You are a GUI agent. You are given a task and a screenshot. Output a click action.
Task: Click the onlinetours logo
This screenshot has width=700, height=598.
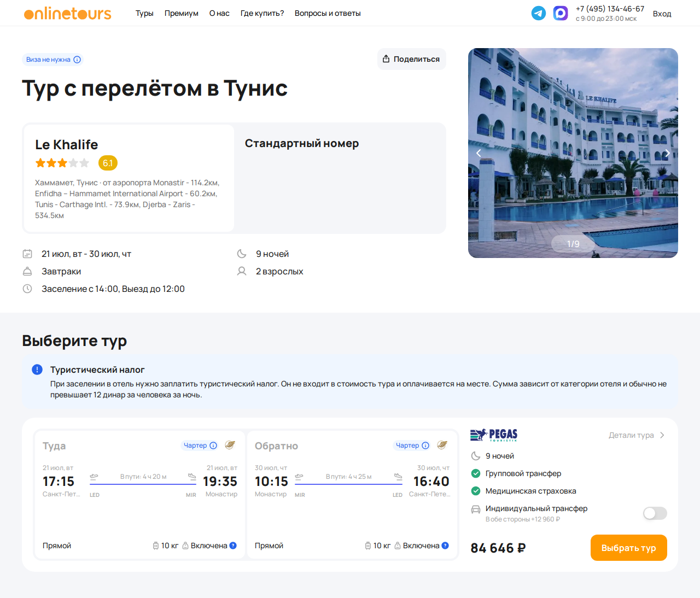click(x=67, y=13)
